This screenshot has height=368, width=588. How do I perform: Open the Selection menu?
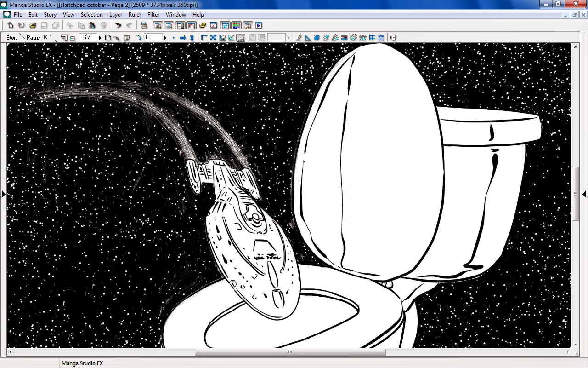(x=92, y=15)
